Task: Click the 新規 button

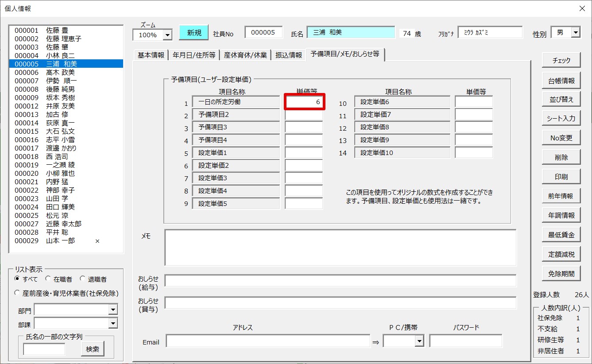Action: pyautogui.click(x=193, y=33)
